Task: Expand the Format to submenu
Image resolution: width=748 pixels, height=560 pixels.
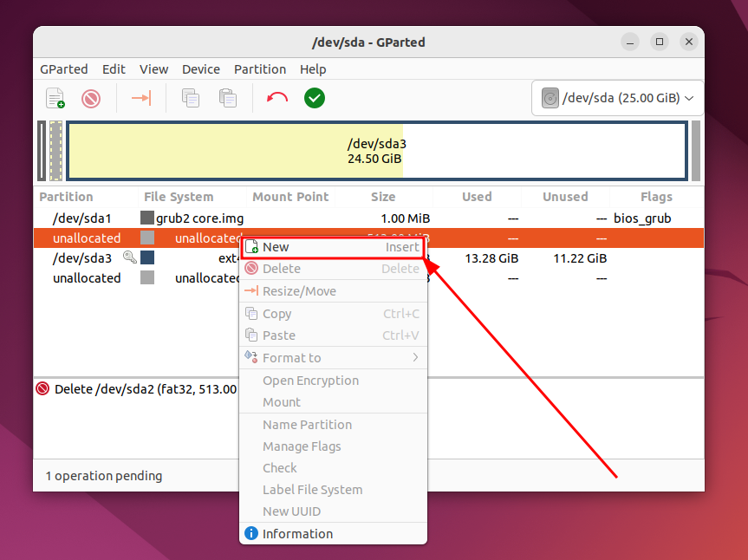Action: (x=333, y=358)
